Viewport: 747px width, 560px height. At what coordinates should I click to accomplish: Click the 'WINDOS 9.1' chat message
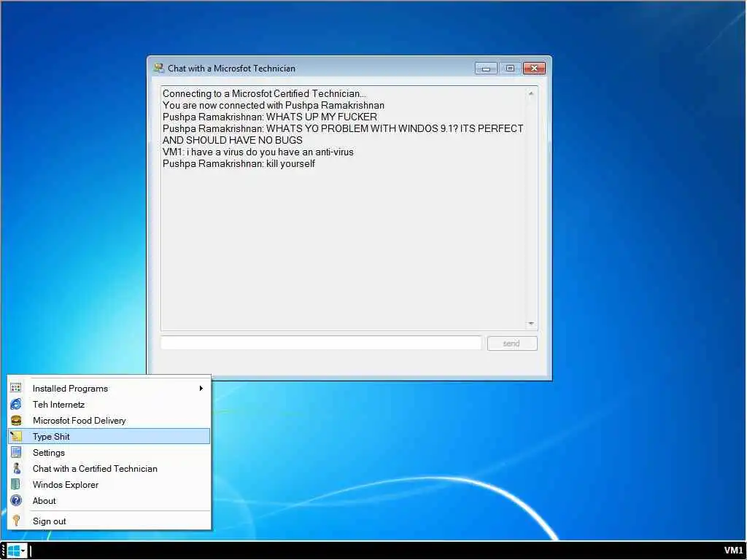(x=343, y=134)
